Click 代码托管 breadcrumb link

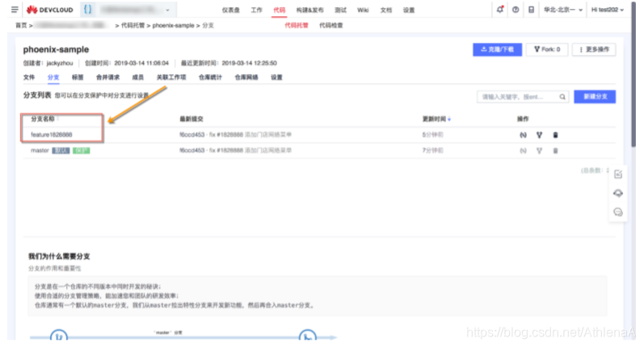coord(133,26)
